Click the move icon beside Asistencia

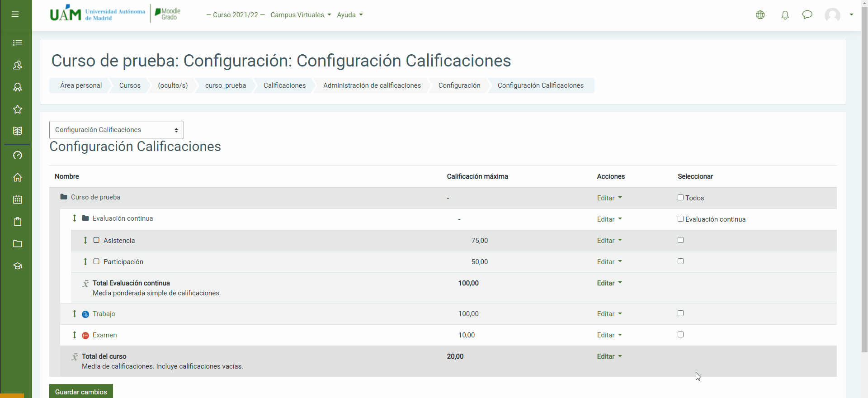click(85, 240)
